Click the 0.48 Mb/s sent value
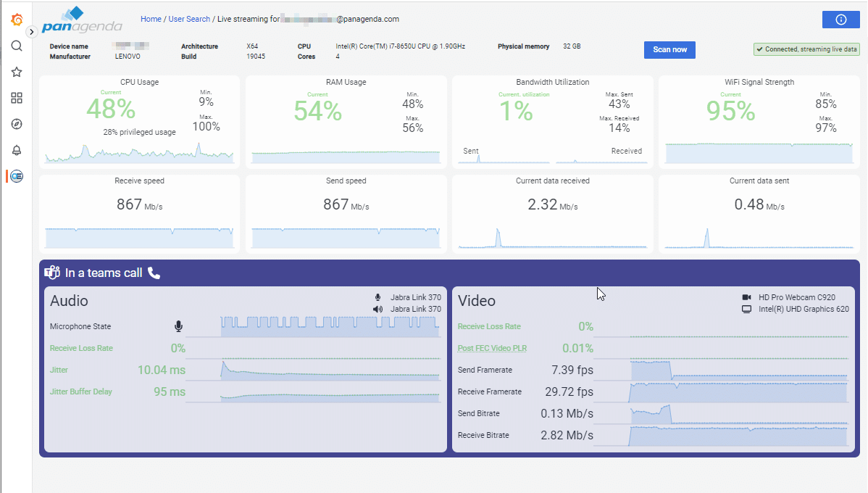Image resolution: width=868 pixels, height=493 pixels. tap(759, 204)
